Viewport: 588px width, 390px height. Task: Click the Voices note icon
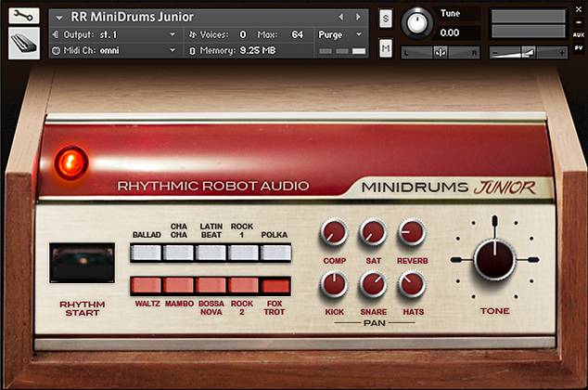tap(193, 34)
